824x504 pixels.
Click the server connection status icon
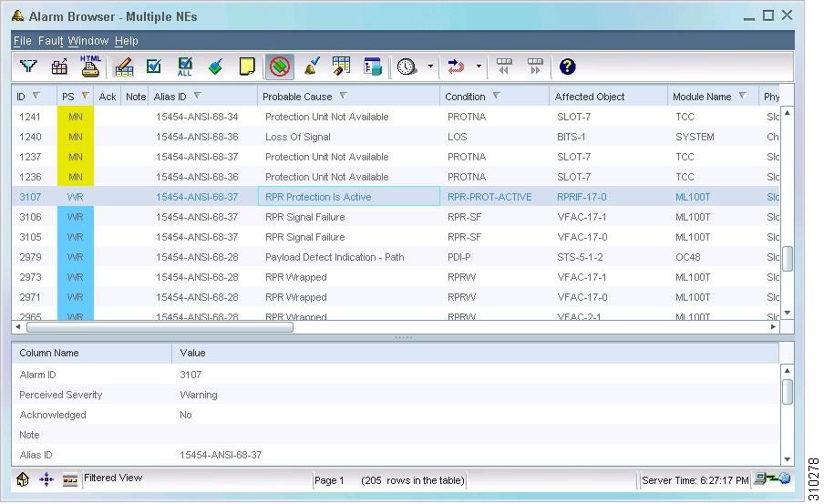(x=772, y=478)
